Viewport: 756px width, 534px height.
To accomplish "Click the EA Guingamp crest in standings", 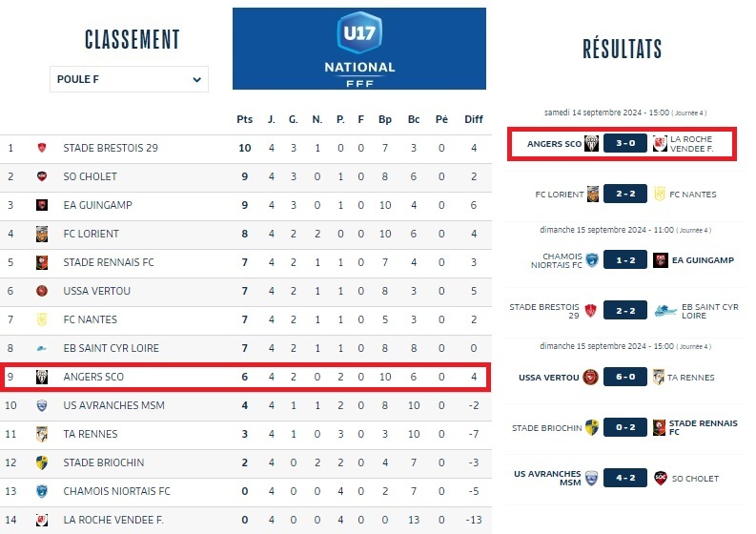I will 42,205.
